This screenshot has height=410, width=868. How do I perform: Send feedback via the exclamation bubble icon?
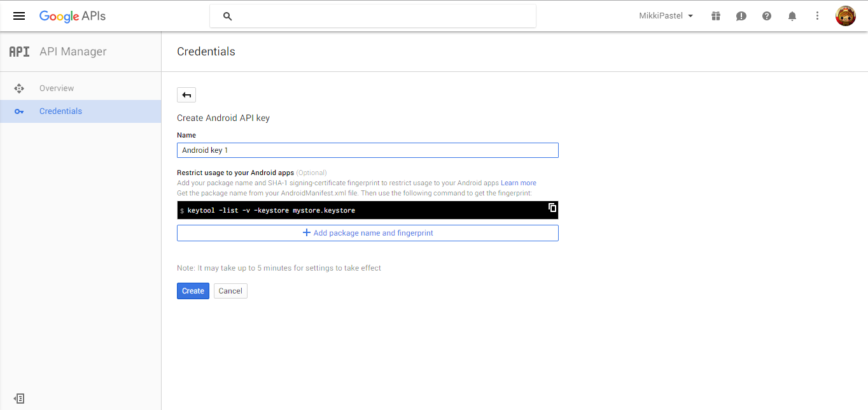tap(741, 16)
